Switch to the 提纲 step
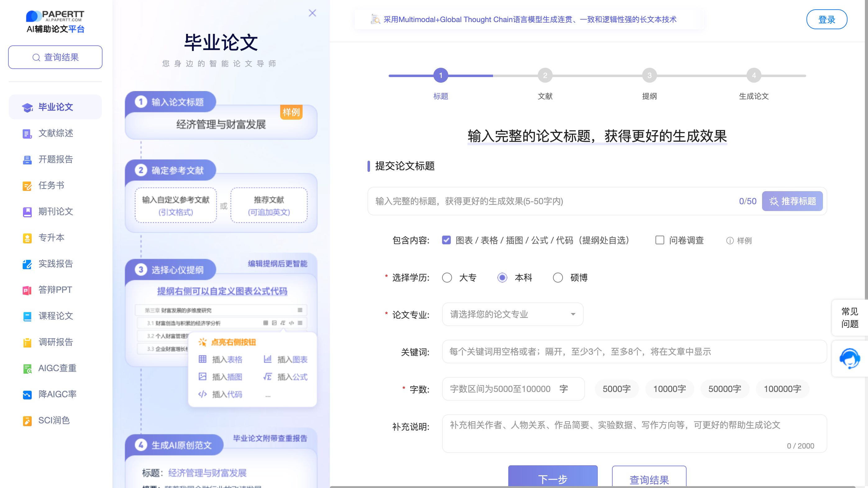Image resolution: width=868 pixels, height=488 pixels. tap(649, 76)
